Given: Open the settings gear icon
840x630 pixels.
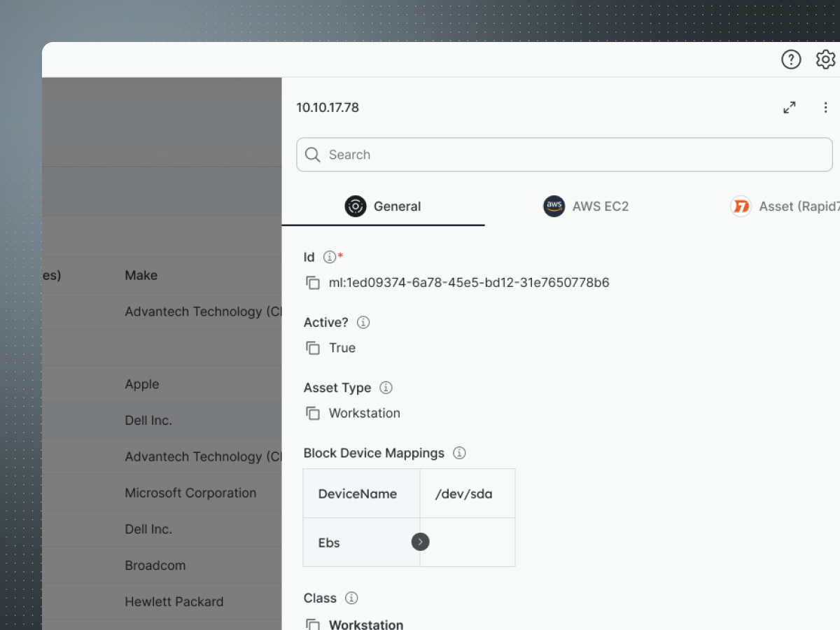Looking at the screenshot, I should pyautogui.click(x=826, y=59).
